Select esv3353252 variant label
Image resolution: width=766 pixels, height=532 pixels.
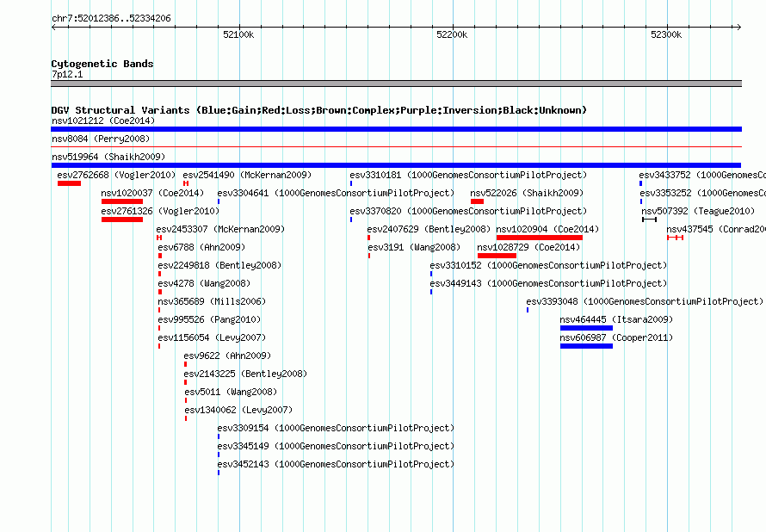click(703, 193)
